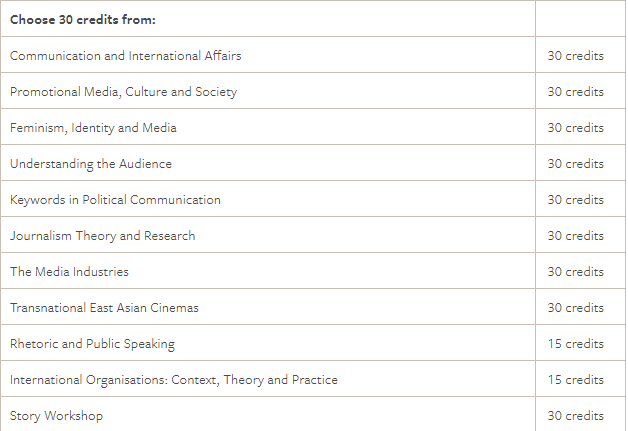Screen dimensions: 628x431
Task: Click credits cell for Journalism Theory and Research
Action: [575, 236]
